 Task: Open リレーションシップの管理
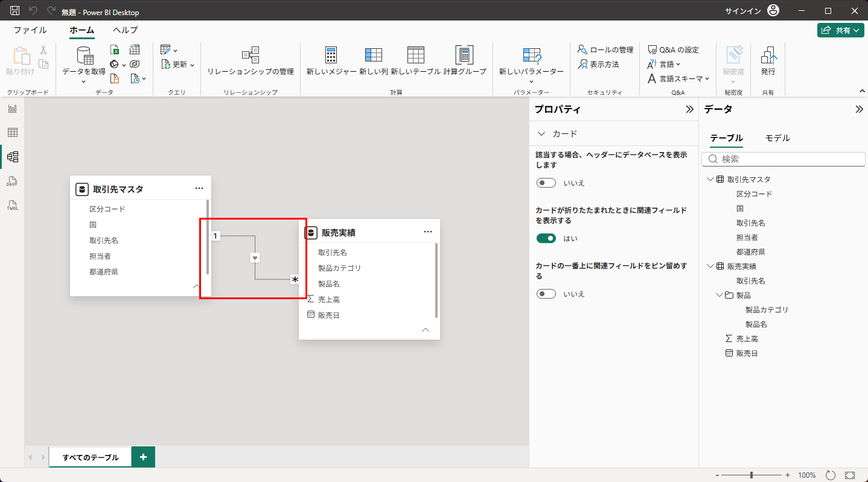pos(251,61)
